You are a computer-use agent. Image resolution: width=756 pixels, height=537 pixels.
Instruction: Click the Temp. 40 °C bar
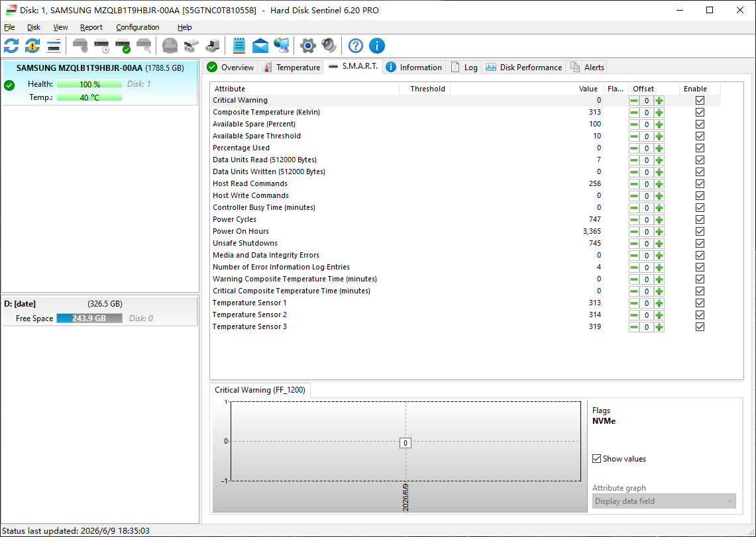tap(89, 97)
